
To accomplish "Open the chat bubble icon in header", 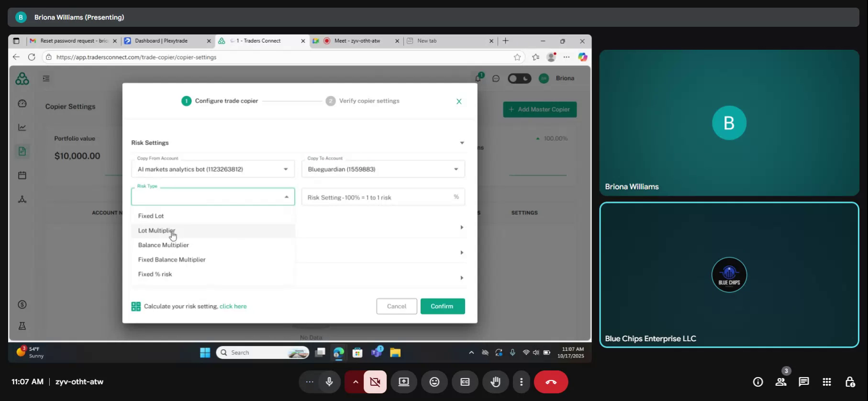I will pyautogui.click(x=496, y=78).
